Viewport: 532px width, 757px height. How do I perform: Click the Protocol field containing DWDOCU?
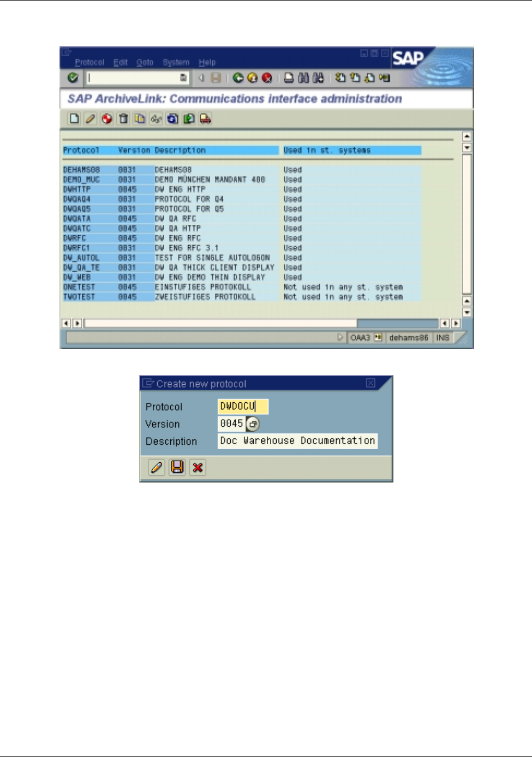tap(243, 407)
